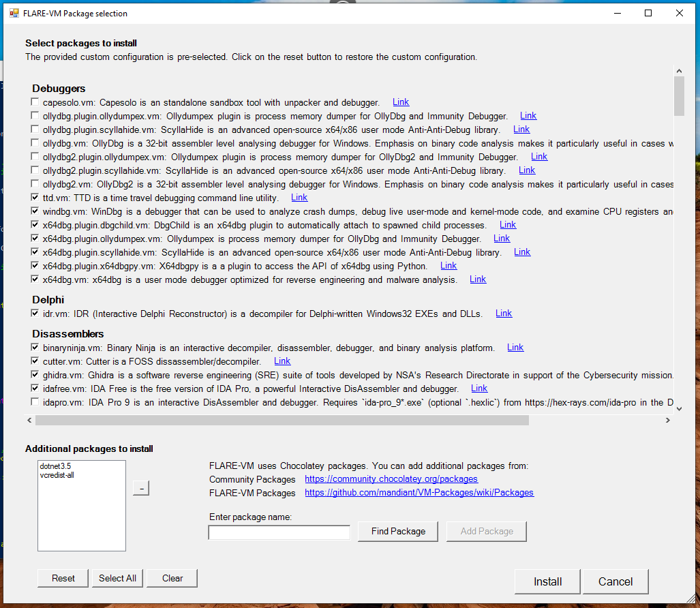Click vertical scrollbar up arrow
The width and height of the screenshot is (700, 608).
[x=678, y=71]
